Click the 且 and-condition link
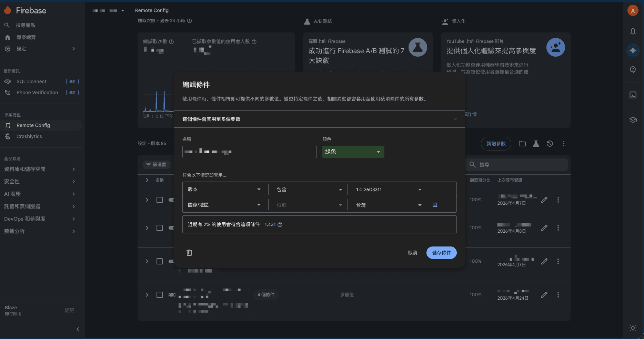The width and height of the screenshot is (644, 339). coord(435,205)
